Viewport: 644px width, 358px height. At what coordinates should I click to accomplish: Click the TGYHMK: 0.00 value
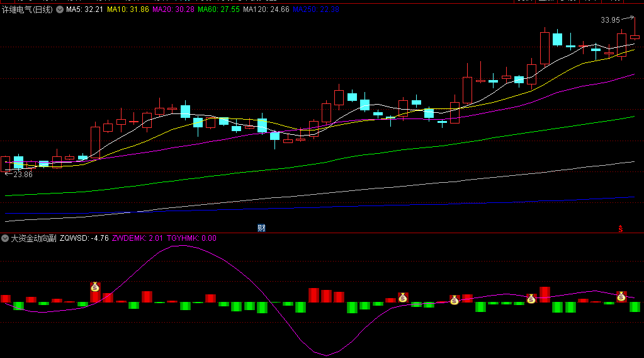point(191,238)
